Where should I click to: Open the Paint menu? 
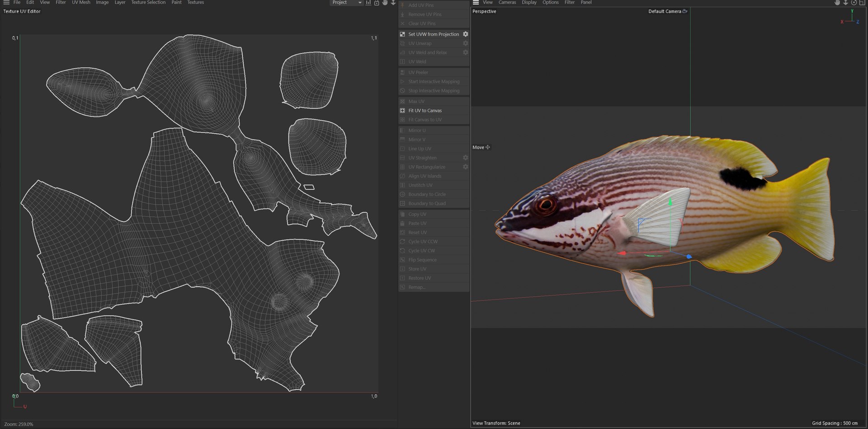176,2
